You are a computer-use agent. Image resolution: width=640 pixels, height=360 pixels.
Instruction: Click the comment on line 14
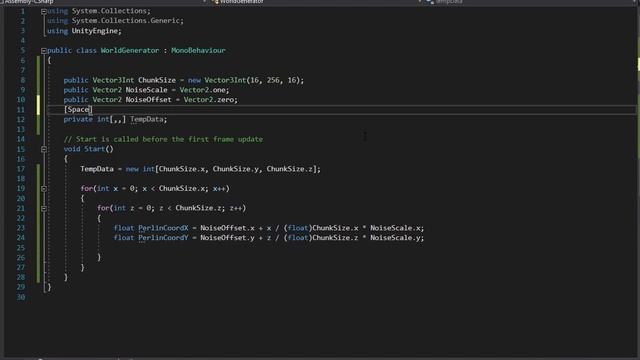pos(163,139)
